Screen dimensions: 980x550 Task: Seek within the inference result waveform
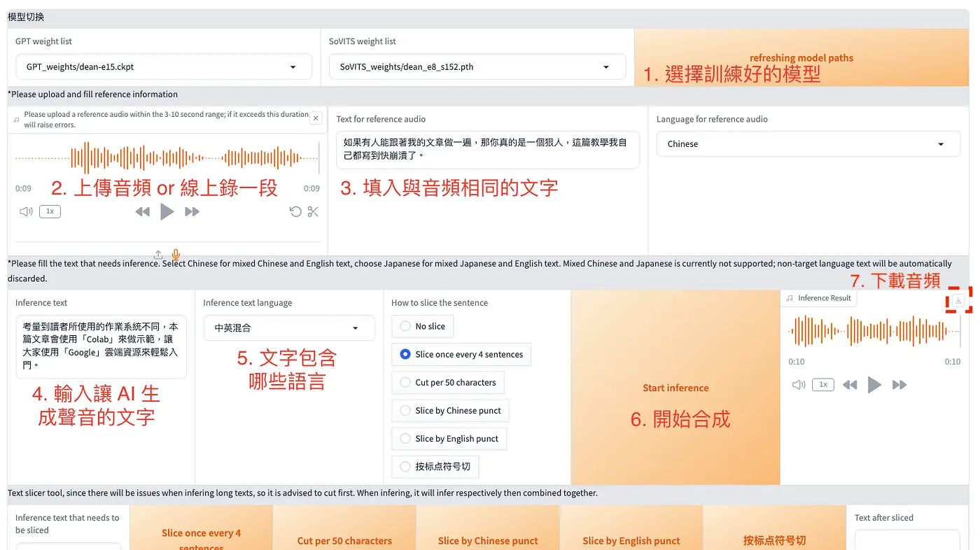click(874, 331)
